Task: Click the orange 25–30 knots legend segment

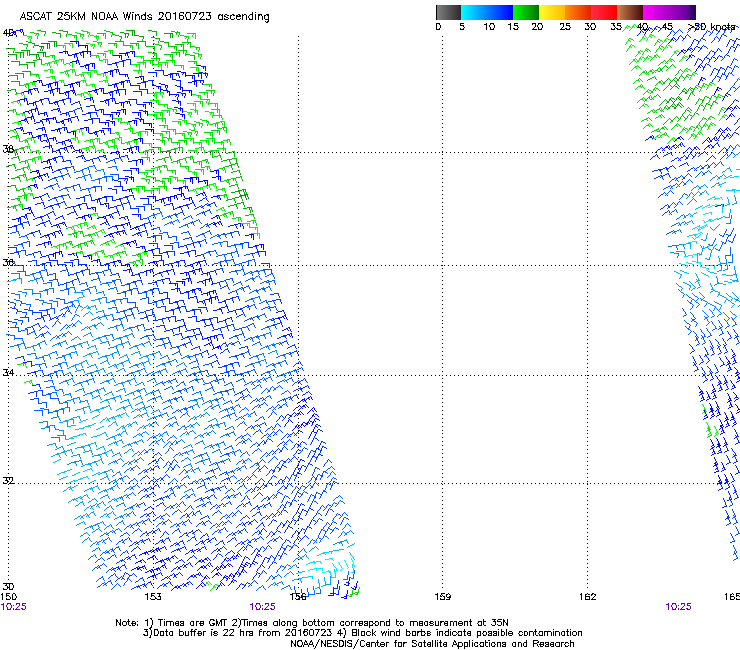Action: coord(578,12)
